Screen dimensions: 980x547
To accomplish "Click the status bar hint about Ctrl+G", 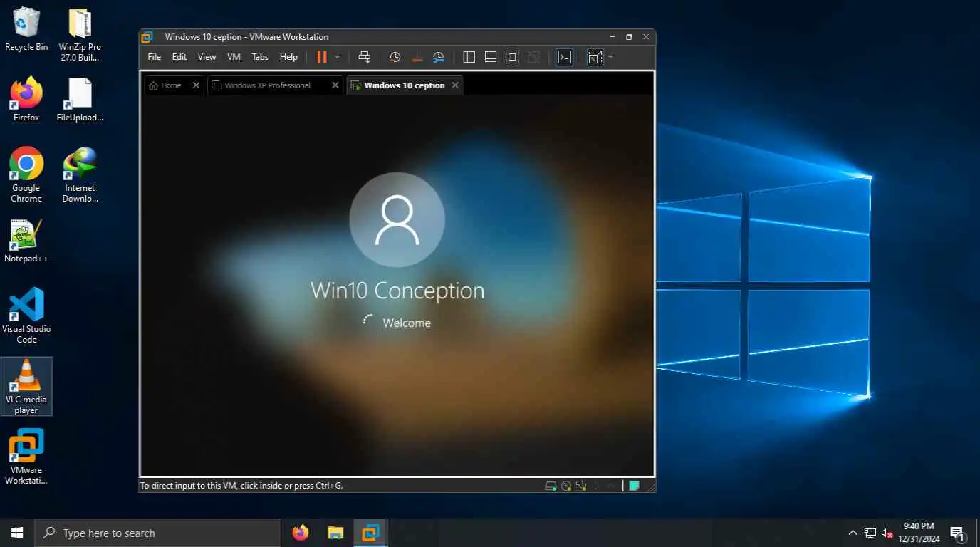I will pos(241,486).
